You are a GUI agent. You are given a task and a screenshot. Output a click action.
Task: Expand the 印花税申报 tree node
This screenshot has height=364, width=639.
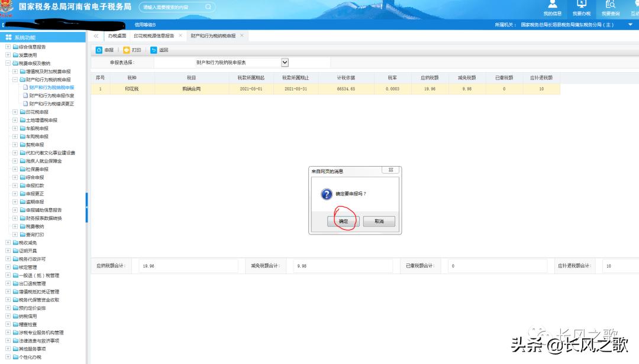click(15, 112)
